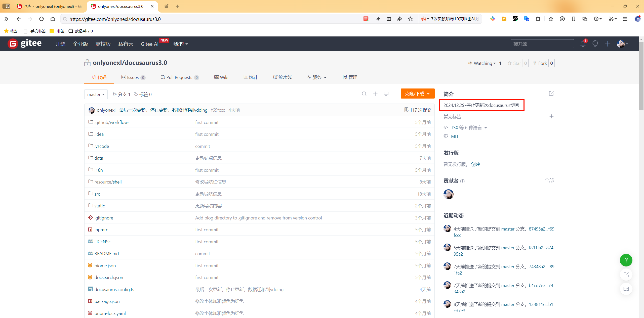Image resolution: width=644 pixels, height=318 pixels.
Task: Click the floating chat message icon
Action: 626,289
